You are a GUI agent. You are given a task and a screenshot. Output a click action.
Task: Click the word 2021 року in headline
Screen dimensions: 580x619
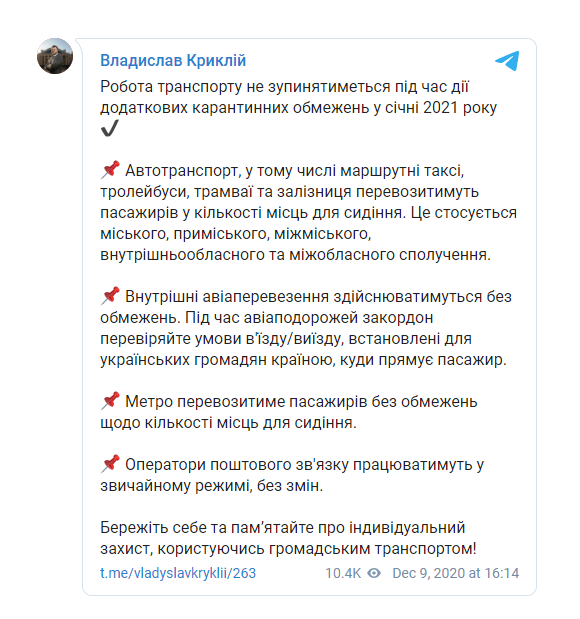pos(460,108)
